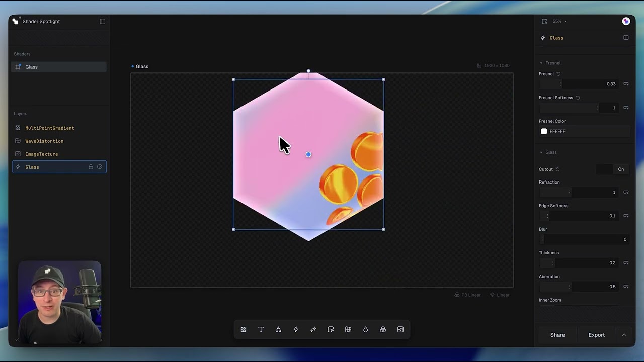The width and height of the screenshot is (644, 362).
Task: Adjust the Fresnel slider at 0.33
Action: point(580,84)
